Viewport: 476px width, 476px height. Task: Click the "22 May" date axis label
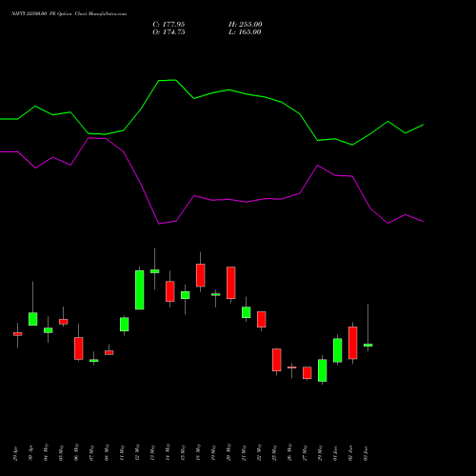[259, 452]
